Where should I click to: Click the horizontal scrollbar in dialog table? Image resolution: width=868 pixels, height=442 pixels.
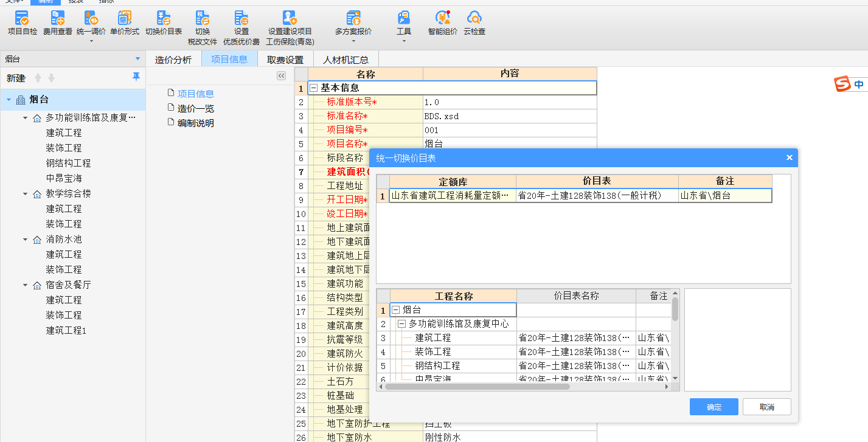click(477, 387)
